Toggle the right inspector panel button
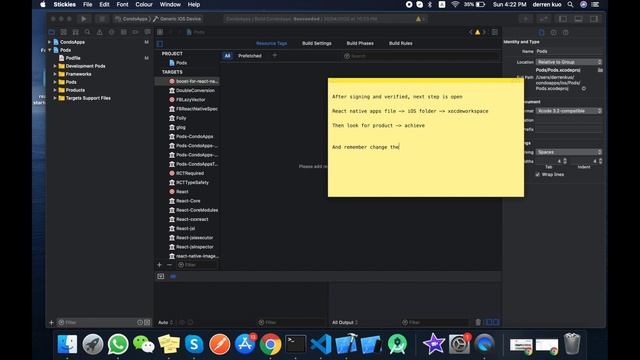The width and height of the screenshot is (640, 360). [x=594, y=19]
